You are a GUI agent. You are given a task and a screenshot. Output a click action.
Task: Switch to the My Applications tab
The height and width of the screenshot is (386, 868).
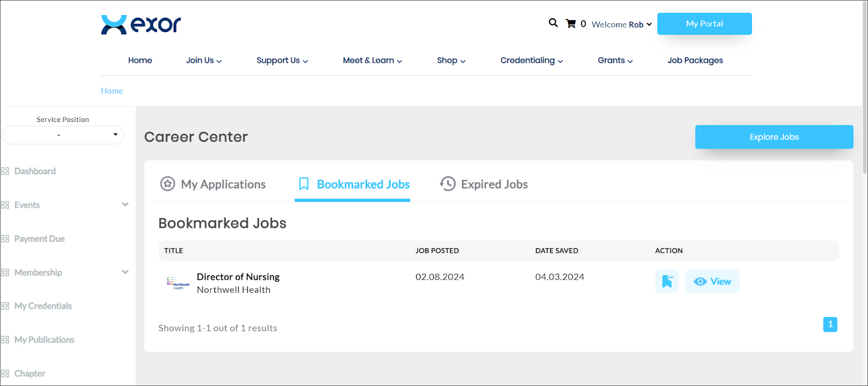tap(213, 184)
